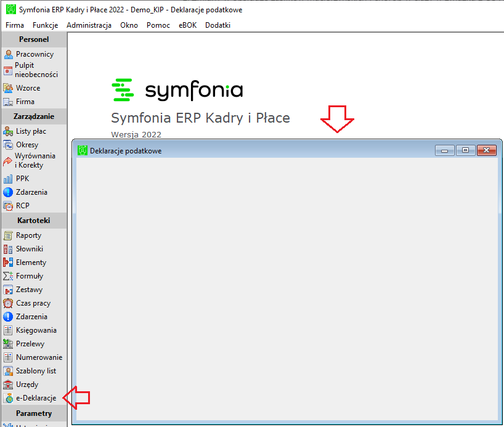Click the Numerowanie icon
The height and width of the screenshot is (427, 504).
tap(8, 357)
